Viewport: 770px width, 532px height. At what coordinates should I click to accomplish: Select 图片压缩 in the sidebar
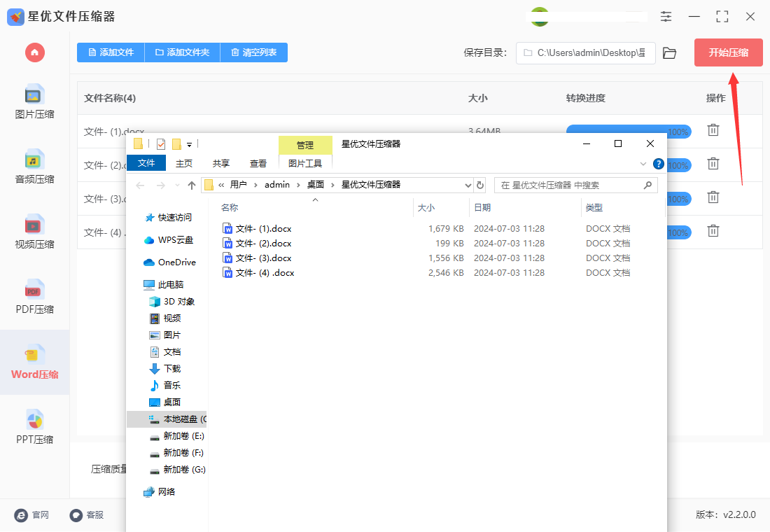click(34, 102)
